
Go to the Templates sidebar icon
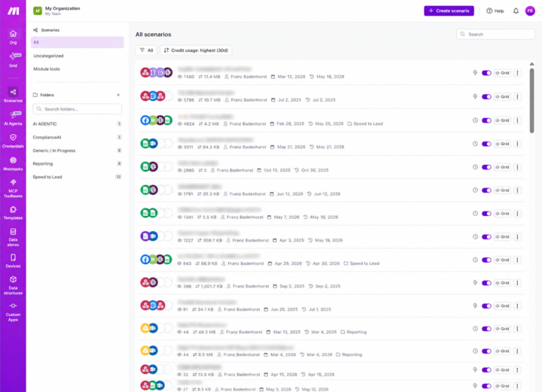(x=13, y=213)
